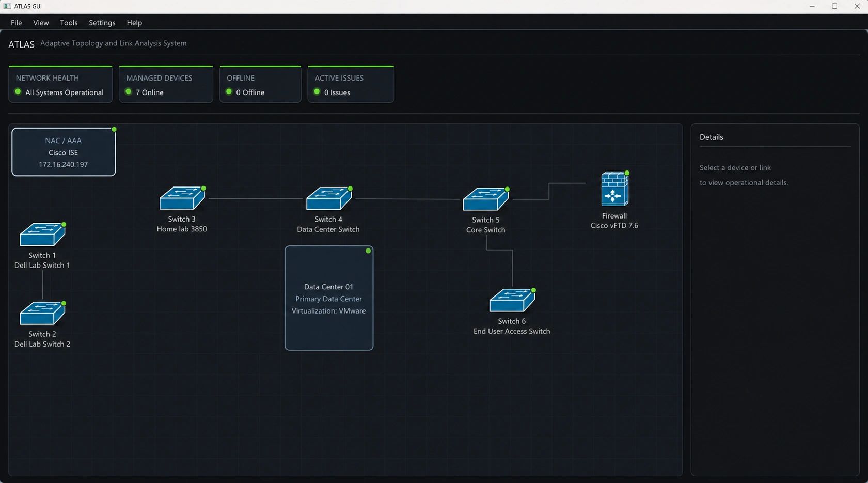868x483 pixels.
Task: Click the Switch 3 Home lab 3850 icon
Action: point(182,198)
